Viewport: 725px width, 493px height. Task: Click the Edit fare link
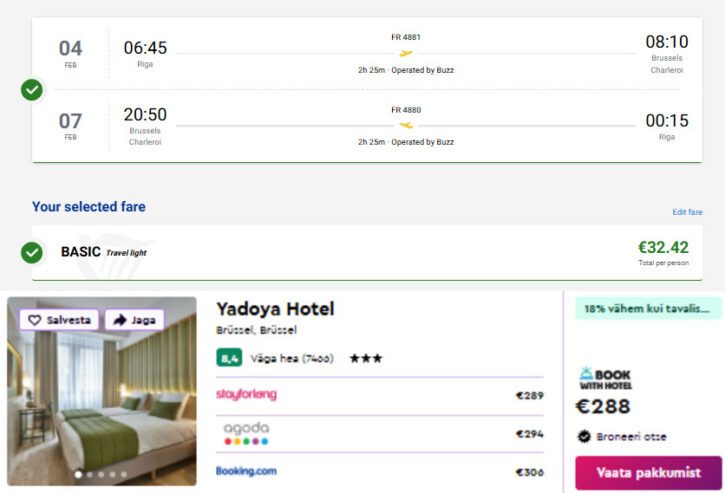(x=687, y=212)
